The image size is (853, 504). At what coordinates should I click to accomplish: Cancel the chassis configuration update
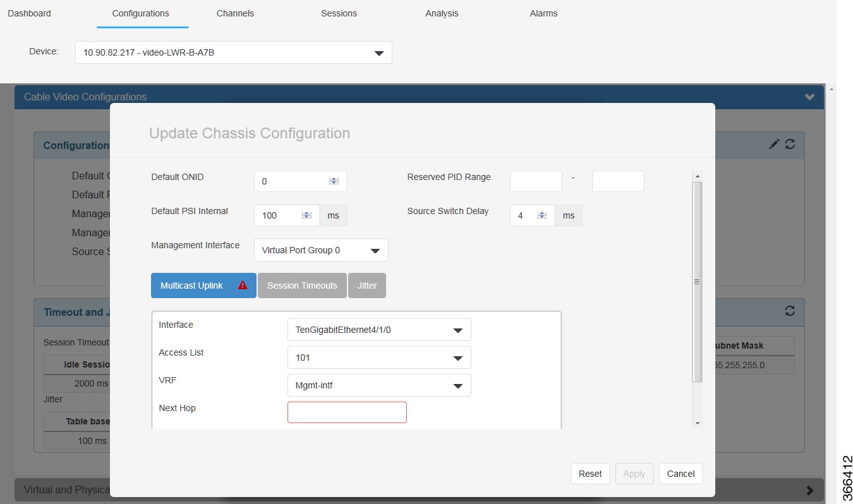pyautogui.click(x=681, y=474)
